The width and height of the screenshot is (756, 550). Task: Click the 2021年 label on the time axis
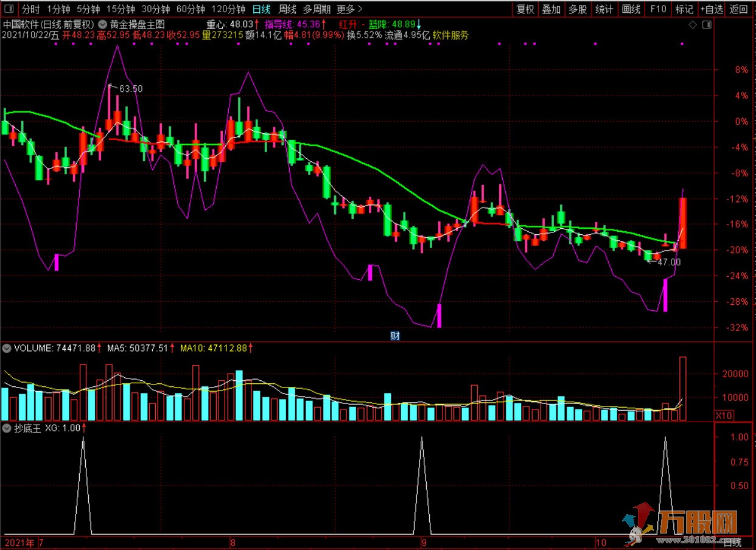19,542
